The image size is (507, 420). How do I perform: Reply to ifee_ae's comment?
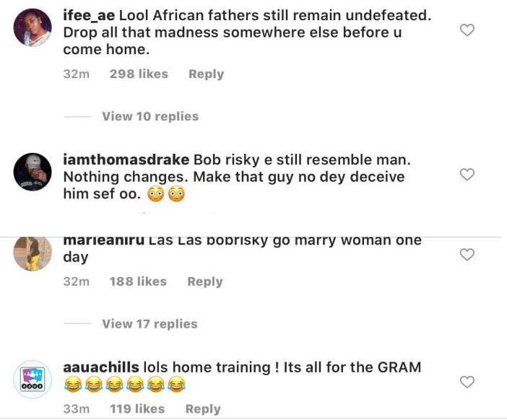(206, 74)
